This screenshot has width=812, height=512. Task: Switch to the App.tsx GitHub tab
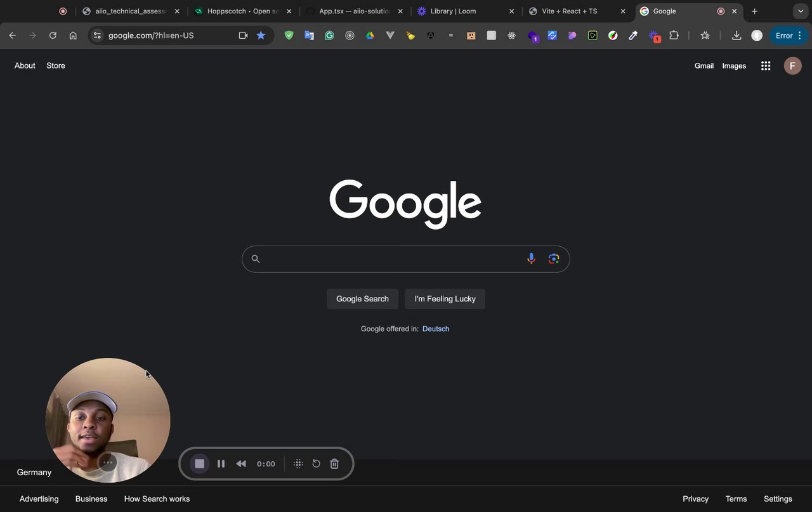pos(354,11)
